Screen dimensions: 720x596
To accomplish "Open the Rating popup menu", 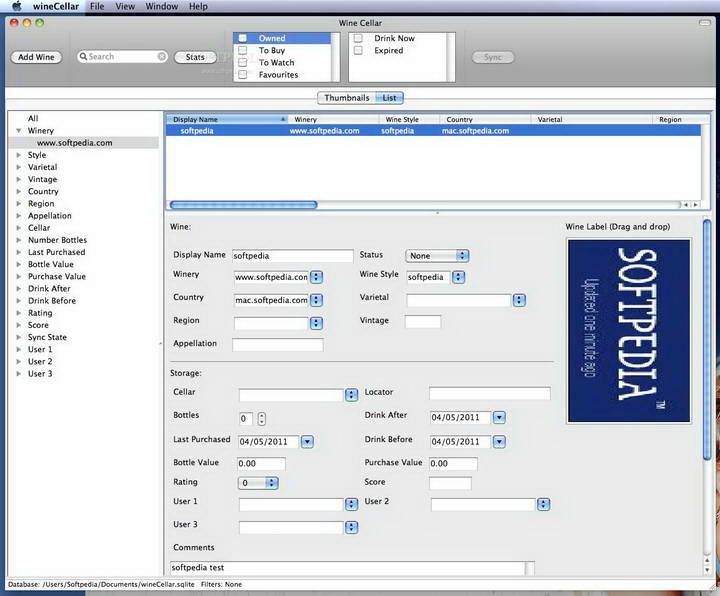I will click(258, 483).
